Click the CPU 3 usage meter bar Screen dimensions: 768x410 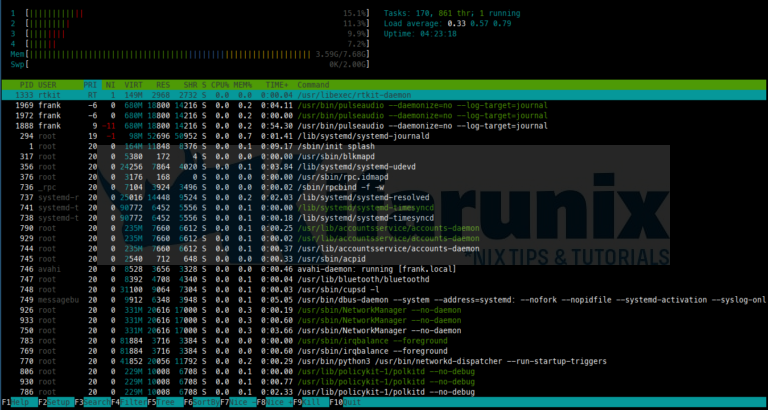click(x=198, y=34)
